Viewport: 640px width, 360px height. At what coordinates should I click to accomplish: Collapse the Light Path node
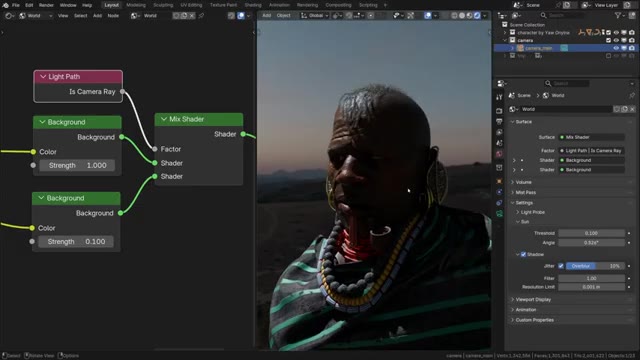43,76
